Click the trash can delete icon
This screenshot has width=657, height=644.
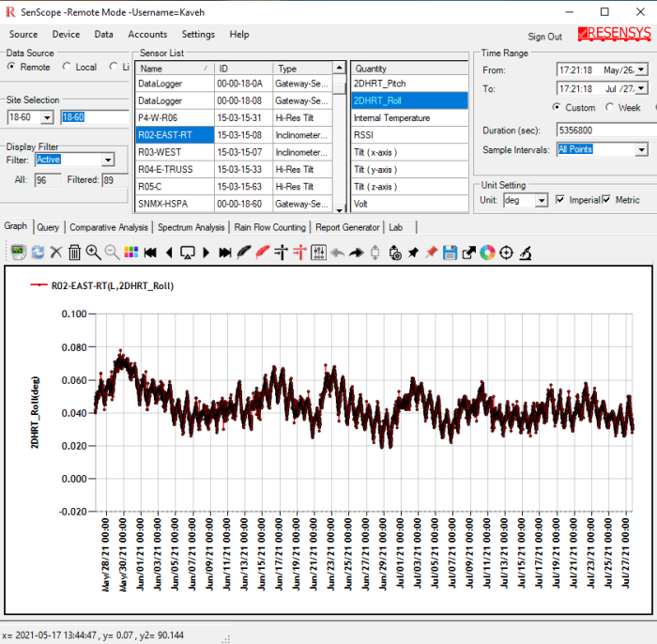(75, 252)
